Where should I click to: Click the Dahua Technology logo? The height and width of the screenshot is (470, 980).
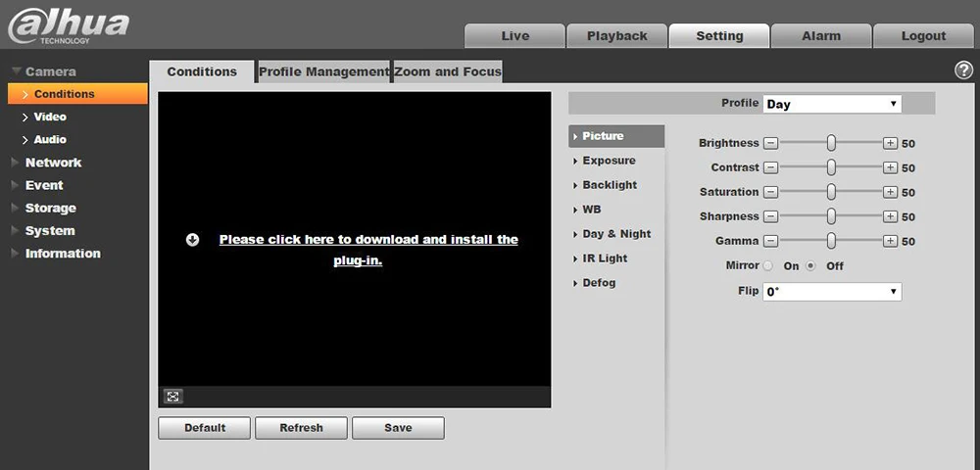tap(69, 26)
